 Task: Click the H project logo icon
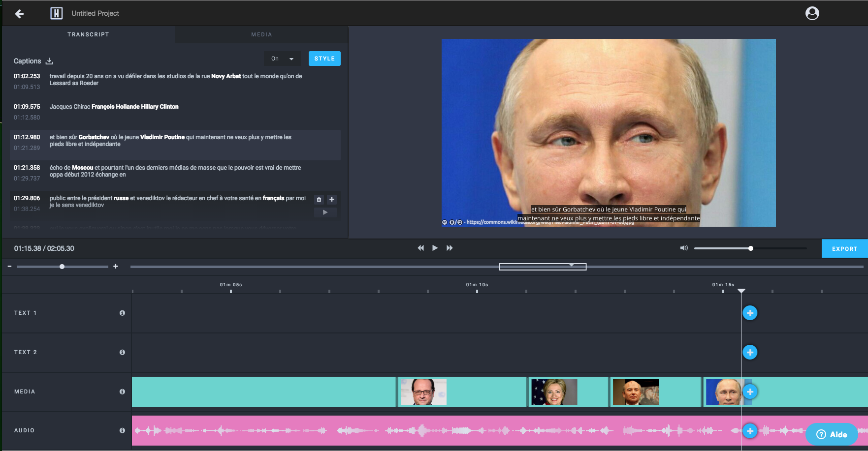pos(57,13)
